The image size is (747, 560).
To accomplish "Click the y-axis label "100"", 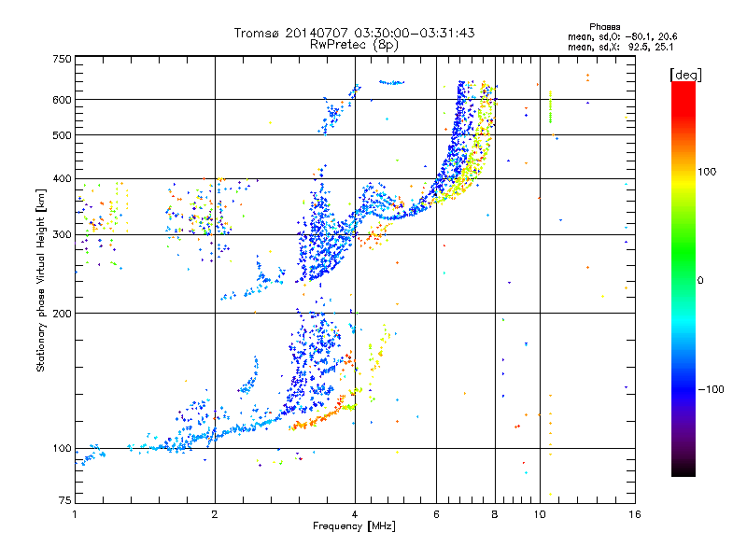I will point(62,449).
